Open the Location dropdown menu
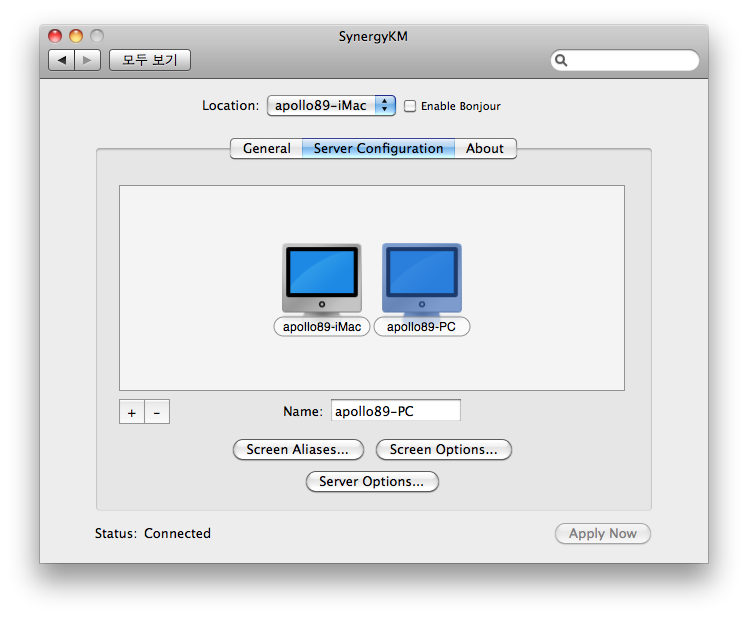 331,105
